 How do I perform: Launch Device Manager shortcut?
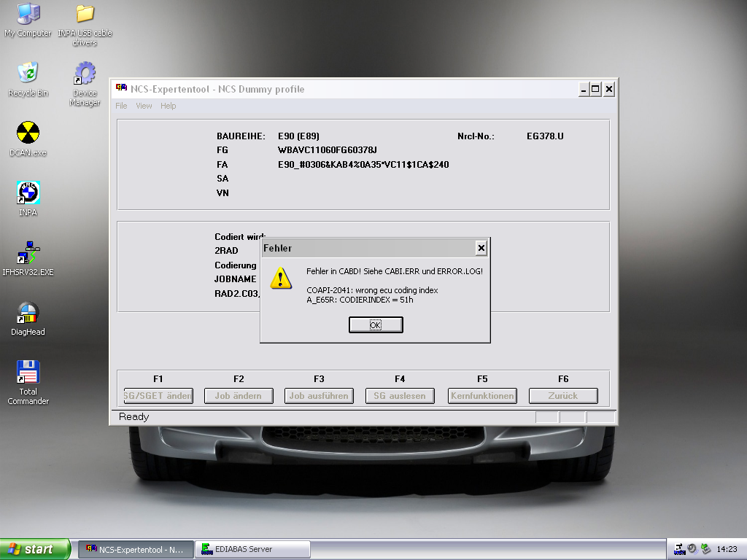85,74
